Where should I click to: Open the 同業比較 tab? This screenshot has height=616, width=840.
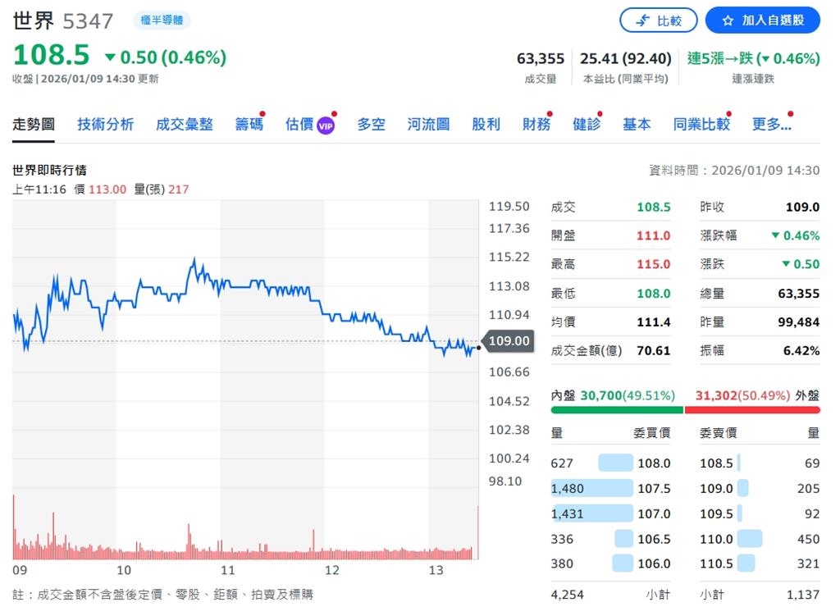pyautogui.click(x=701, y=123)
